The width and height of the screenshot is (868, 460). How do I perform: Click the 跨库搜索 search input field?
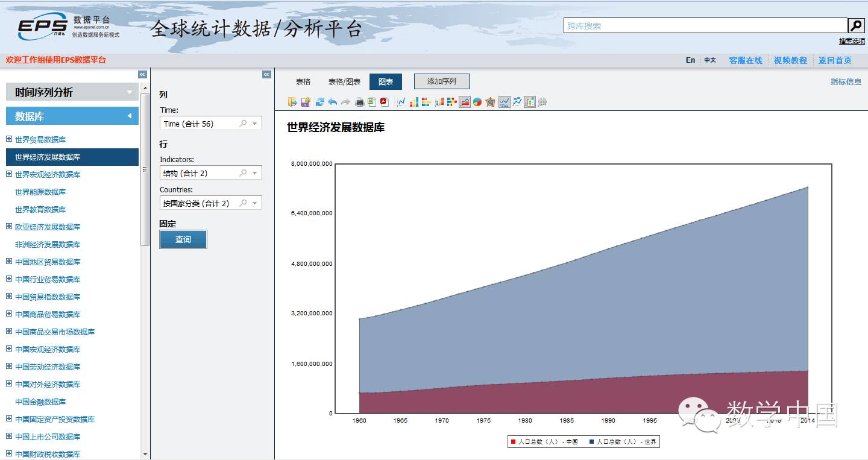(705, 26)
